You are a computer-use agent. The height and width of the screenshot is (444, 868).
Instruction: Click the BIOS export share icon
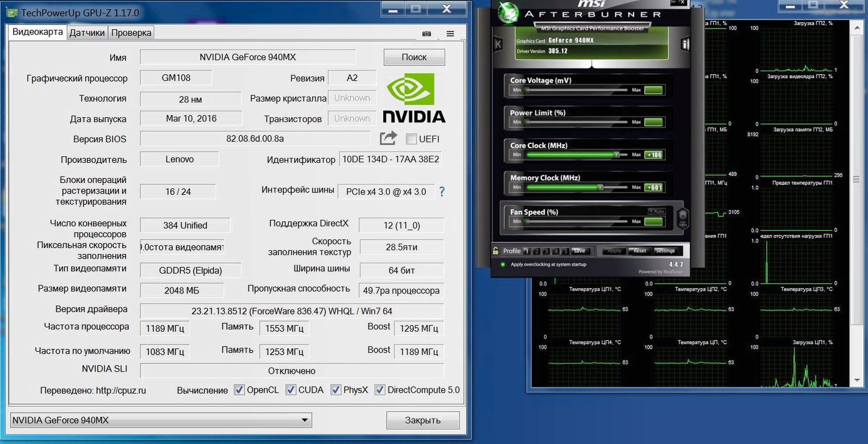tap(388, 138)
